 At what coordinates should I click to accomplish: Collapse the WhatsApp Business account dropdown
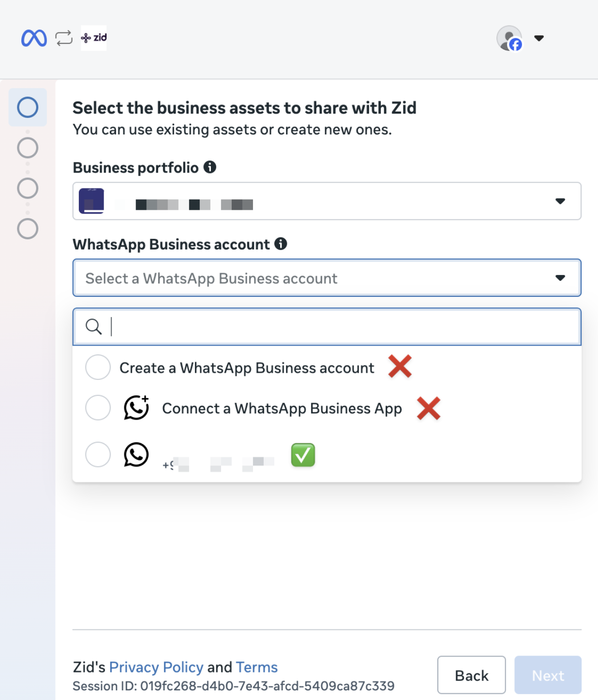coord(327,278)
